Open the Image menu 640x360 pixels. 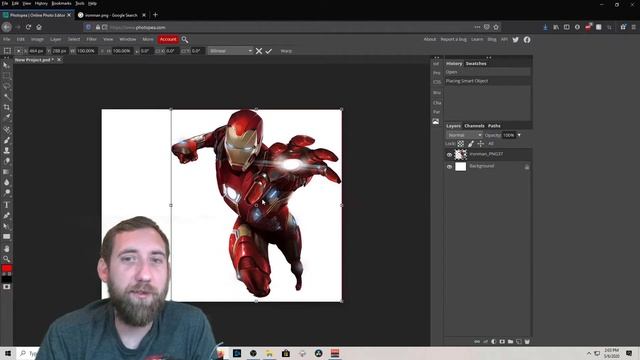37,40
